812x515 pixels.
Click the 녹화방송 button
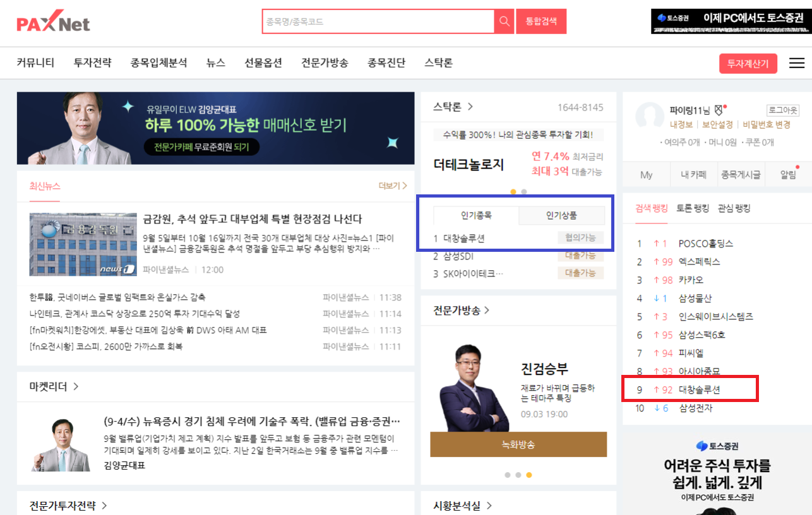[518, 444]
